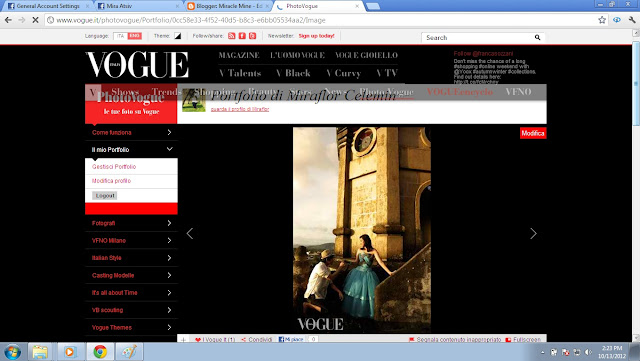Screen dimensions: 640x361
Task: Switch to Blogger Miracle Mine tab
Action: (229, 6)
